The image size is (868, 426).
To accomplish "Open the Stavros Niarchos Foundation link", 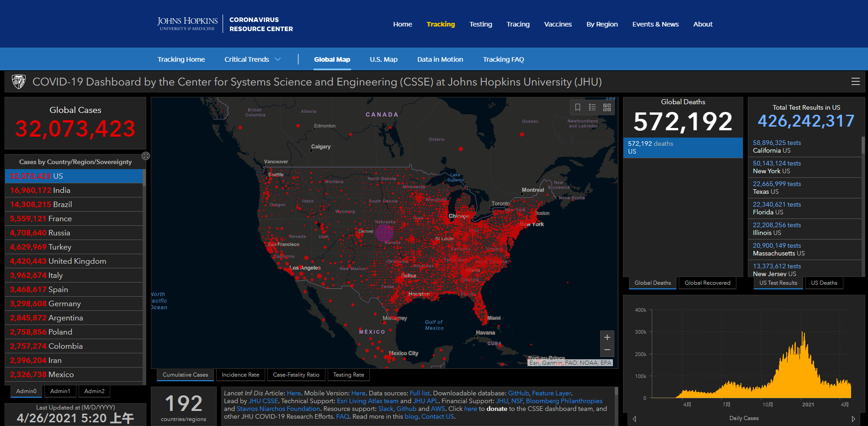I will (x=278, y=409).
